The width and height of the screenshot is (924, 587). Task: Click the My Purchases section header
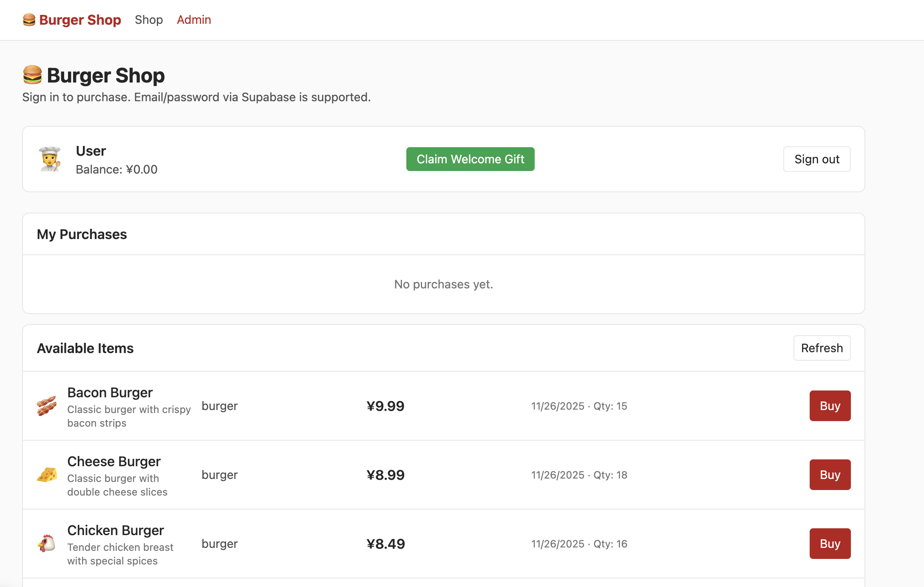click(82, 234)
